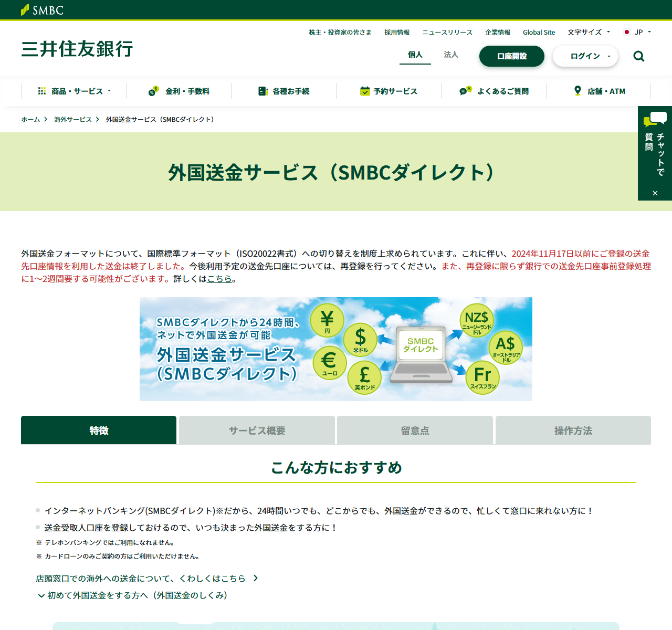Expand the 文字サイズ dropdown
The height and width of the screenshot is (630, 672).
coord(589,32)
